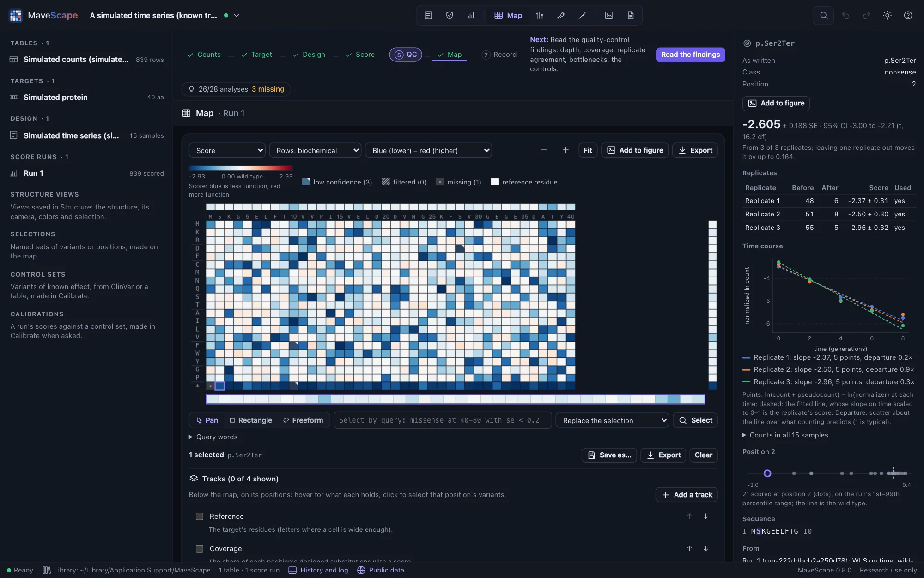Click Read the findings button

pos(690,55)
